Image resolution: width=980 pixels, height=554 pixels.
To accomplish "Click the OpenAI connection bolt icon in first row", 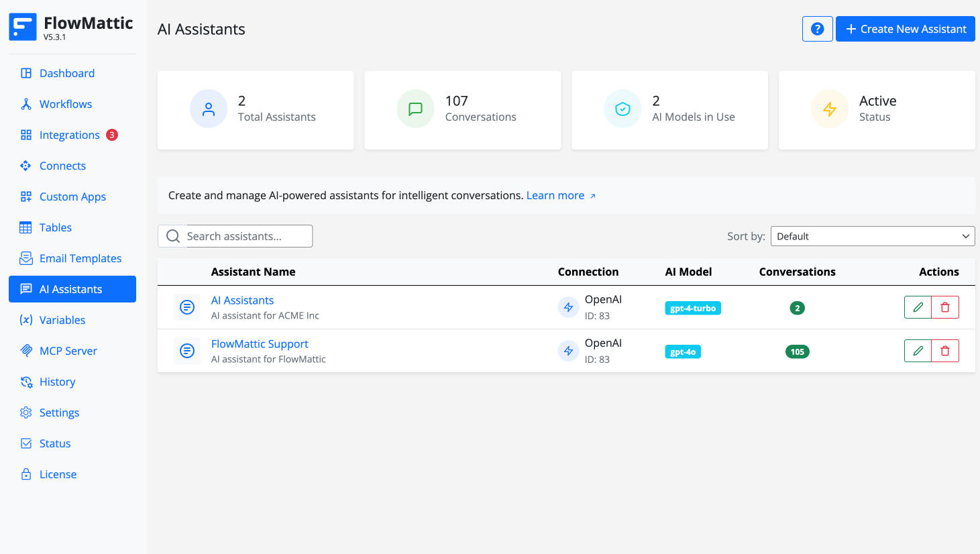I will pyautogui.click(x=568, y=307).
